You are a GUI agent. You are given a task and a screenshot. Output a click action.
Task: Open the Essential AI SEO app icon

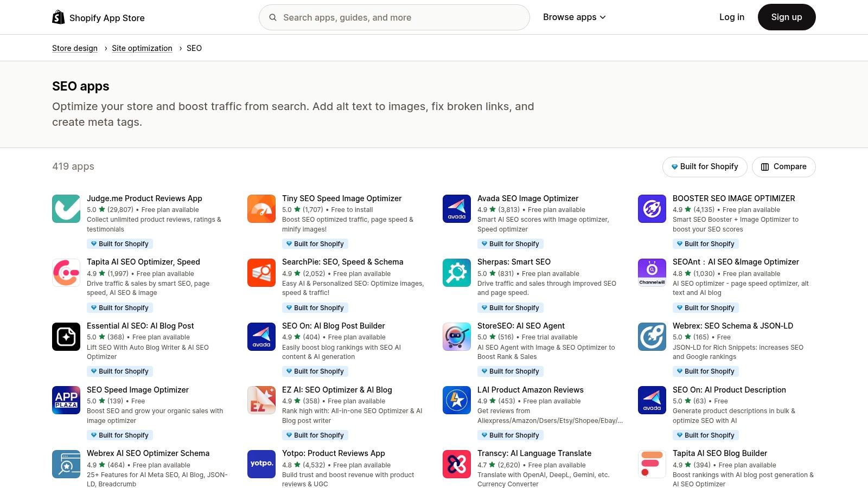tap(66, 336)
